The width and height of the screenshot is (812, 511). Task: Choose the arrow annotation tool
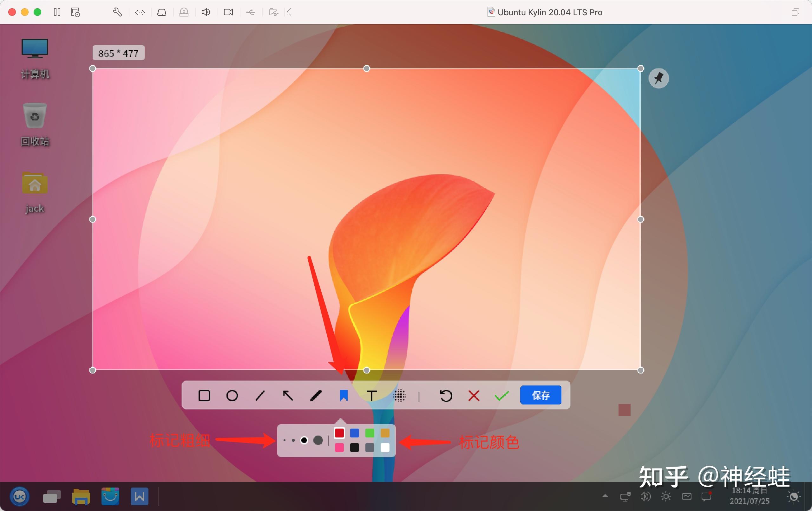[x=288, y=395]
